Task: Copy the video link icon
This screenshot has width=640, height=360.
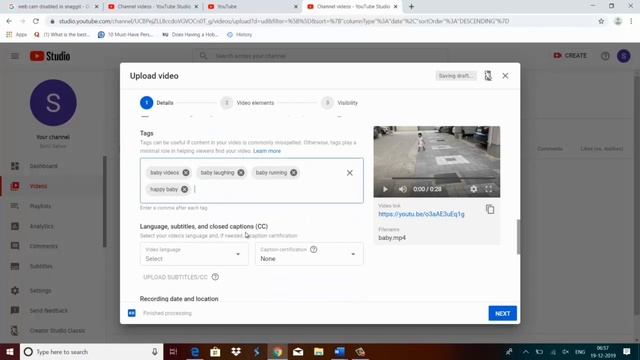Action: [490, 210]
